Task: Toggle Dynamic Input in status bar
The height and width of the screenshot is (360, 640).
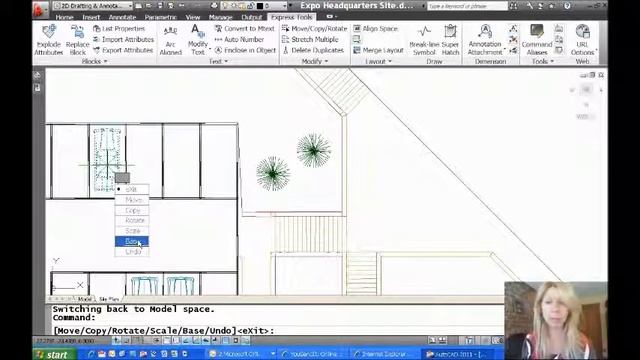Action: point(206,340)
